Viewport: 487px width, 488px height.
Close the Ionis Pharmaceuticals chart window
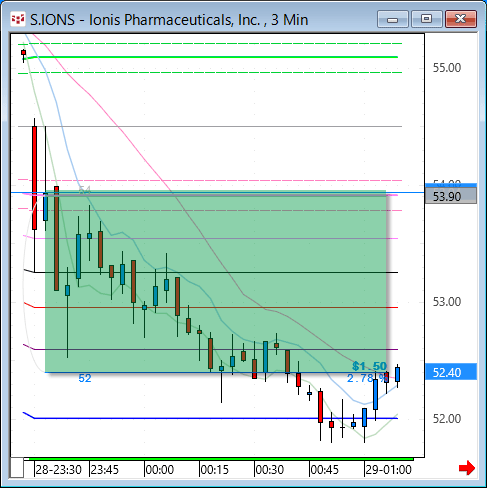(x=461, y=19)
